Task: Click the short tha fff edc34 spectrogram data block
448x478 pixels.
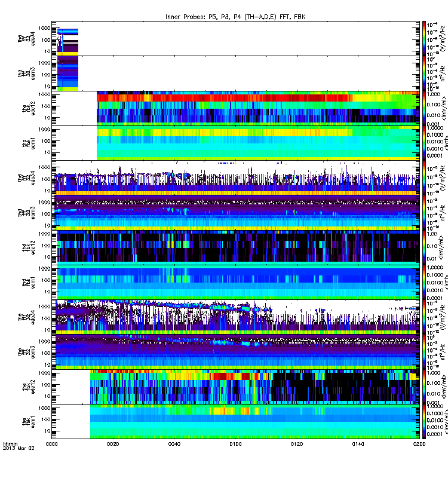Action: click(67, 42)
